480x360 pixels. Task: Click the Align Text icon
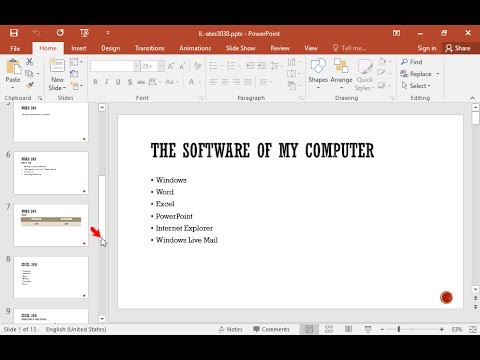291,74
